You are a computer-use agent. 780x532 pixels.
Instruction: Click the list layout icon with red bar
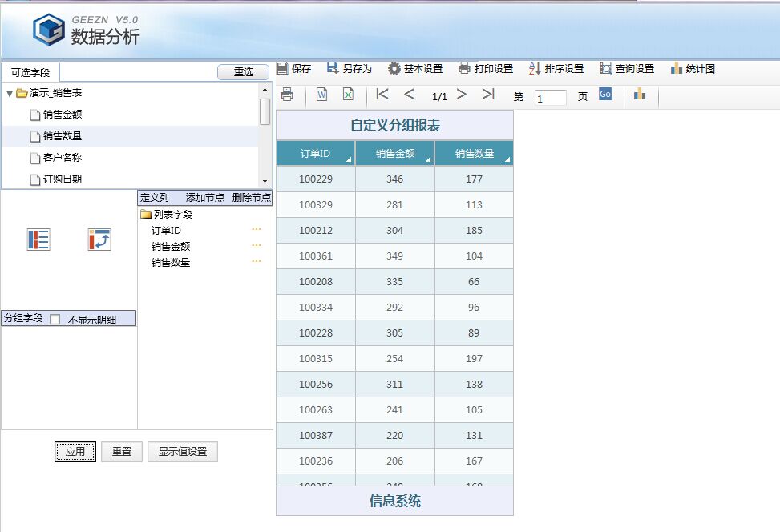point(38,240)
